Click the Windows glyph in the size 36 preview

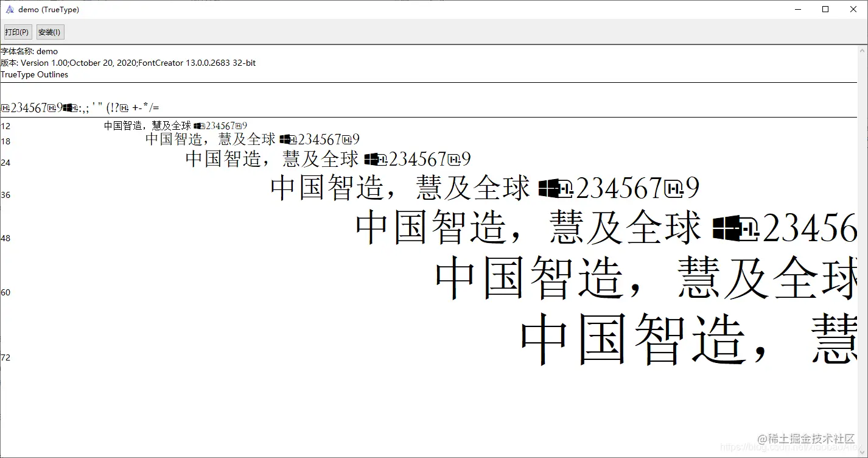point(549,188)
